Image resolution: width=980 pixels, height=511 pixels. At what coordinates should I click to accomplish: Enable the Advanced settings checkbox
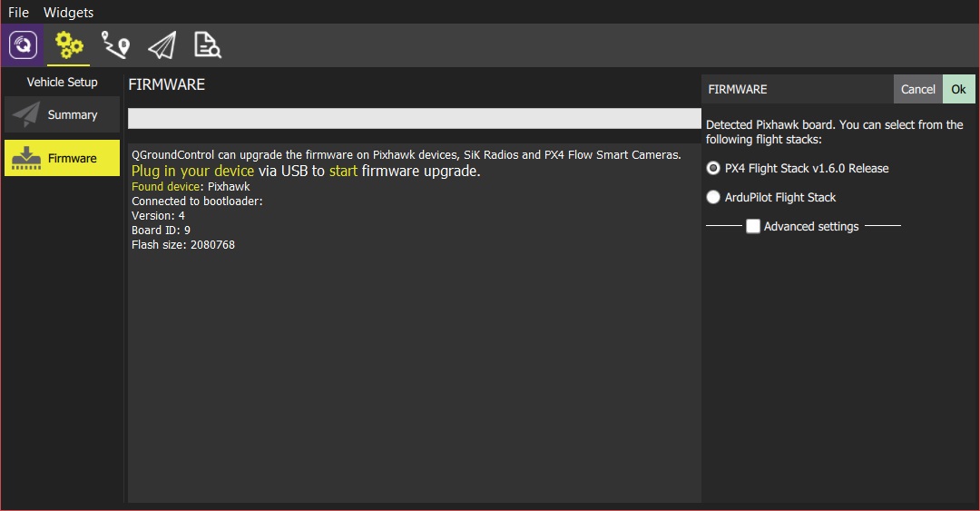[753, 227]
